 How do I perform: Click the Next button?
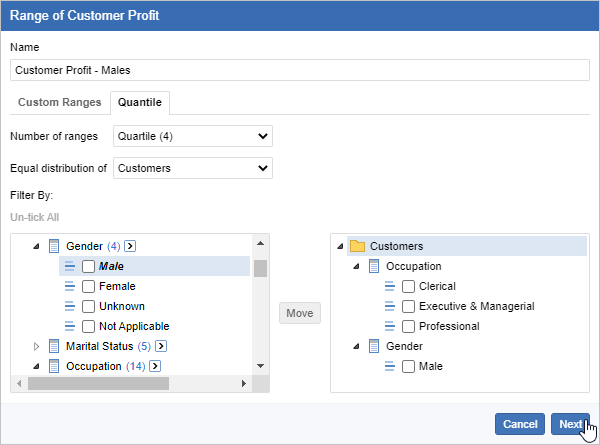pos(570,424)
